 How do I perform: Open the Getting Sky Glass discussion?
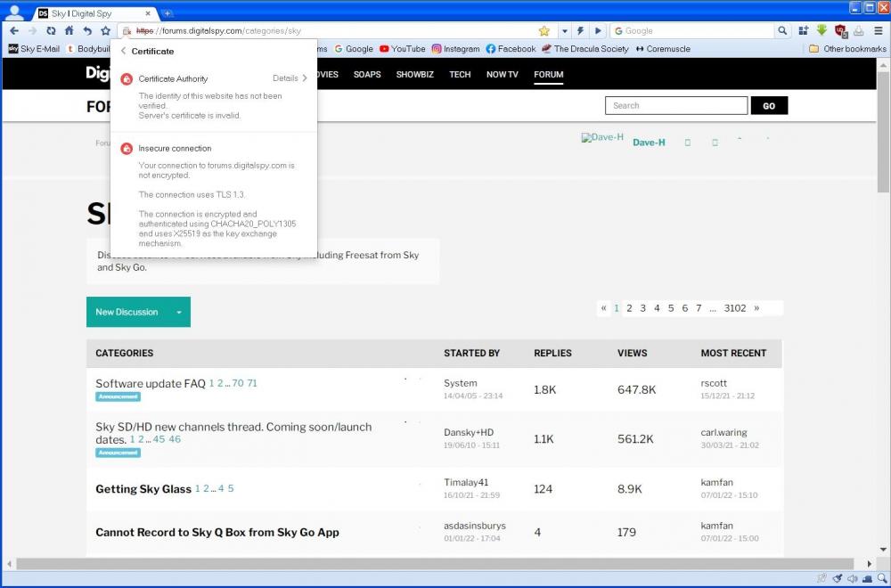coord(143,489)
